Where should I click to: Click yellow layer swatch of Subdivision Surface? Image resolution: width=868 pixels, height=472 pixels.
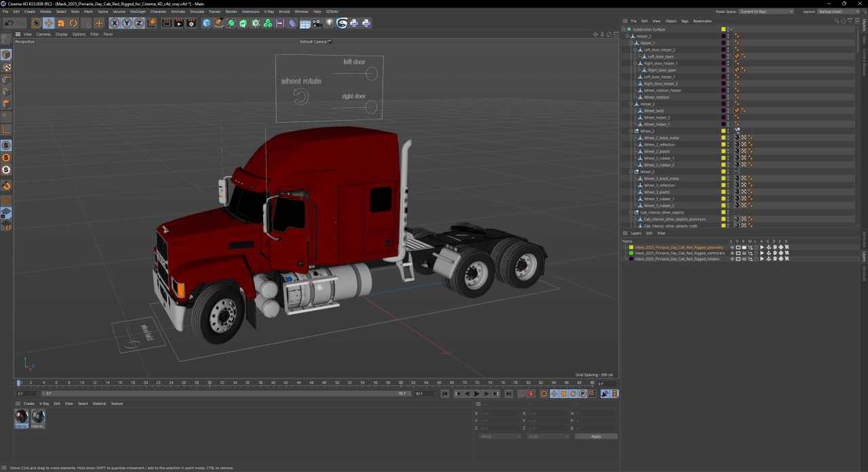coord(724,29)
